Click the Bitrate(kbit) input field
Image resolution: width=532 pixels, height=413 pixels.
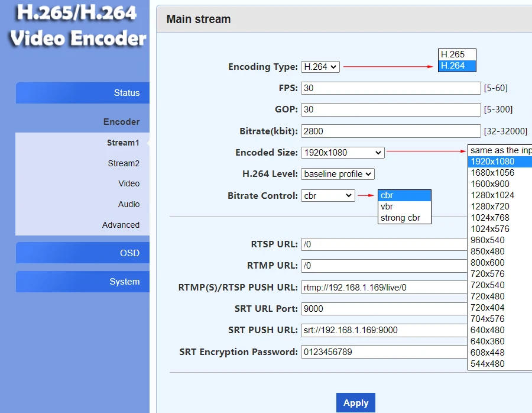click(x=390, y=131)
